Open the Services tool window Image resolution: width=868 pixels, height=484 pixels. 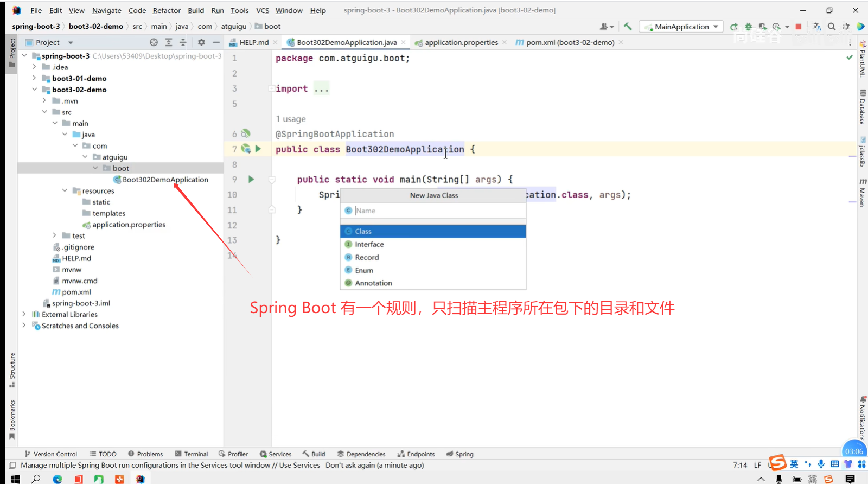275,454
